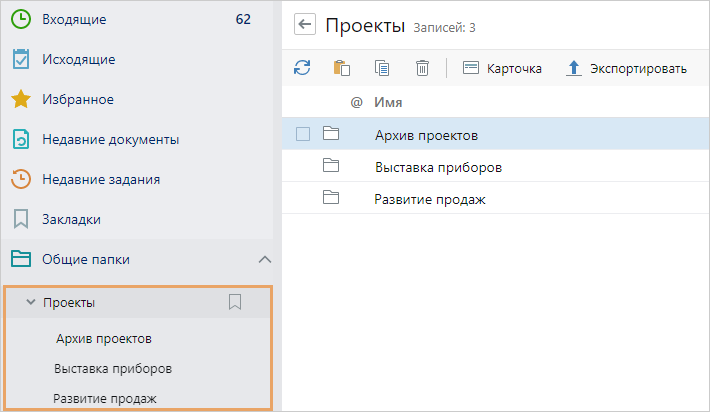Click the Экспортировать button
The width and height of the screenshot is (710, 412).
pyautogui.click(x=627, y=68)
